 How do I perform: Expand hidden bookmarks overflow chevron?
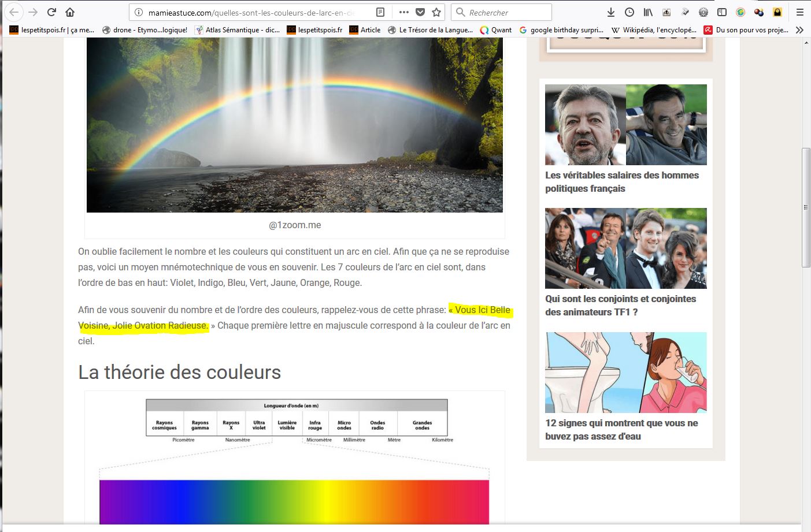799,30
